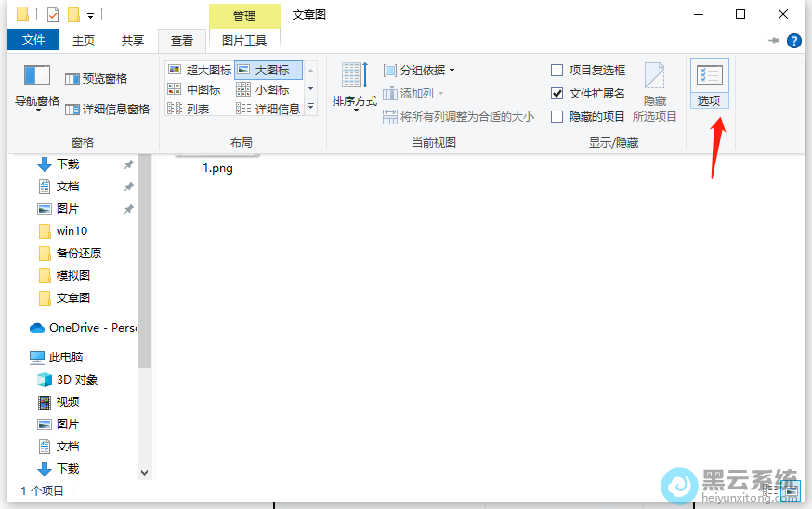This screenshot has height=509, width=812.
Task: Expand the layout gallery more arrow
Action: [x=311, y=109]
